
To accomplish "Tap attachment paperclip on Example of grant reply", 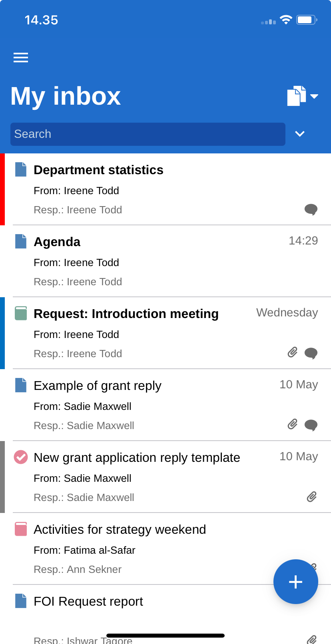I will [x=293, y=424].
